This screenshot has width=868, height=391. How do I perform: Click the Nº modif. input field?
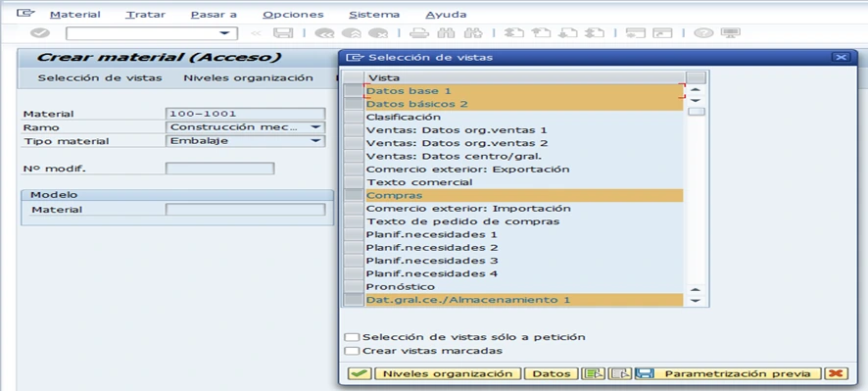pos(219,168)
